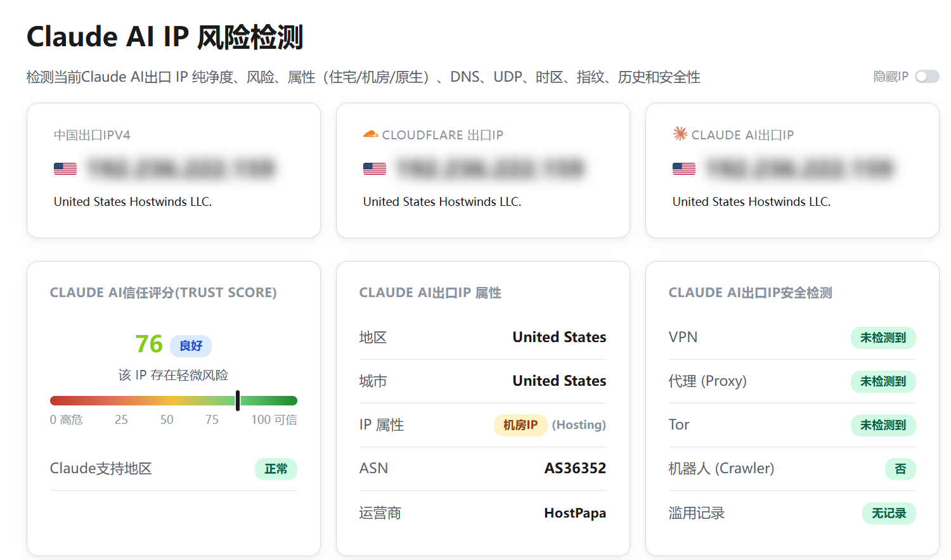Click the 未检测到 badge in 代理 (Proxy) row

click(x=883, y=381)
